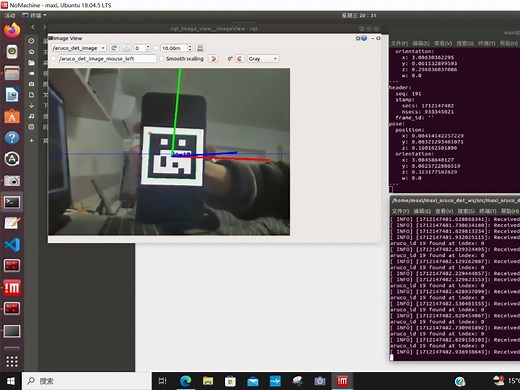This screenshot has width=520, height=390.
Task: Open the clock in the Ubuntu top bar
Action: pos(359,15)
